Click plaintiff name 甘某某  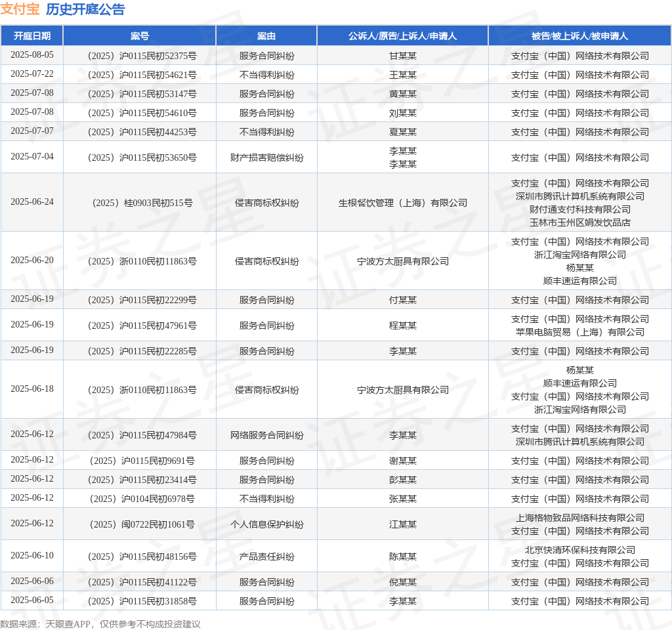(x=402, y=56)
